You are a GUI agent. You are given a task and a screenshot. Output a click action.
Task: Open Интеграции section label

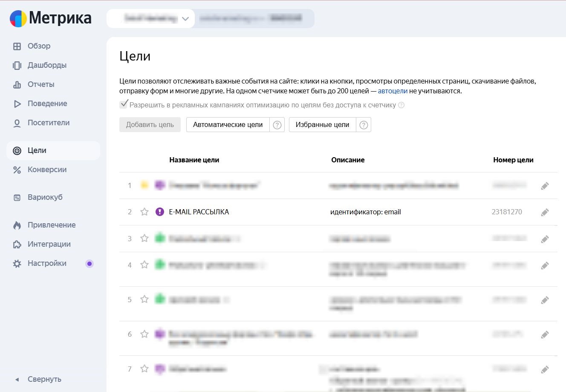coord(49,244)
